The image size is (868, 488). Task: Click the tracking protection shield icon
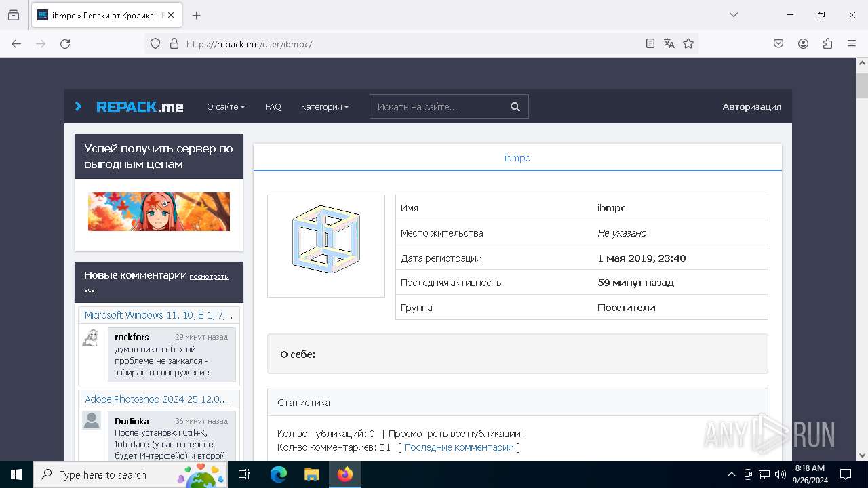[155, 43]
